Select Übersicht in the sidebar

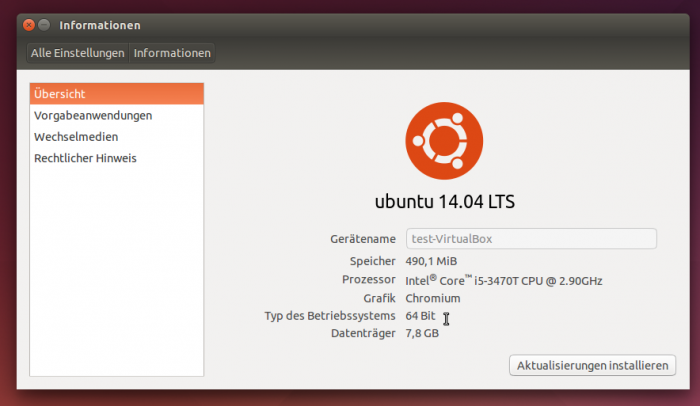coord(116,94)
